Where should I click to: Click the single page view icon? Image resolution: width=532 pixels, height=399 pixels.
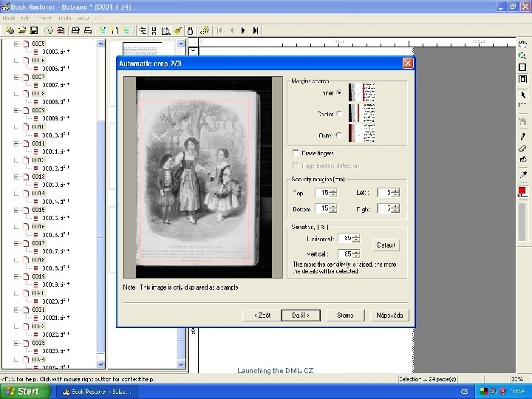click(x=522, y=67)
